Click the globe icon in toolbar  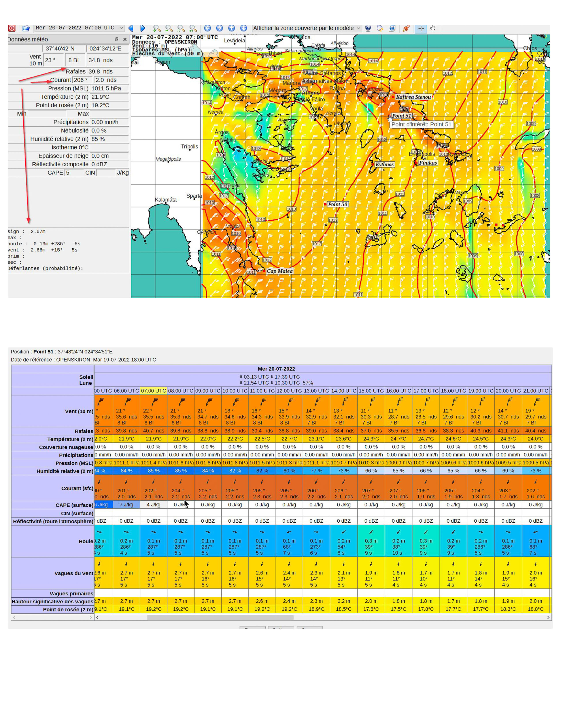pyautogui.click(x=368, y=28)
